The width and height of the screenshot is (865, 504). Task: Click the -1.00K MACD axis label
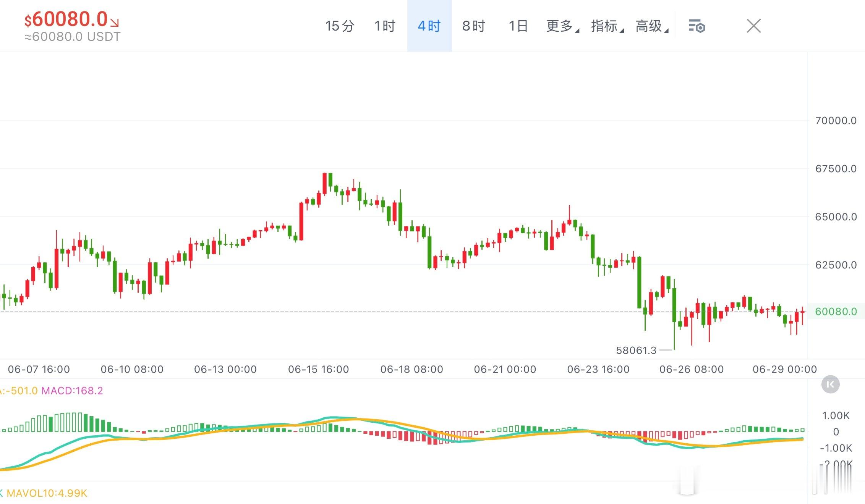(x=836, y=448)
